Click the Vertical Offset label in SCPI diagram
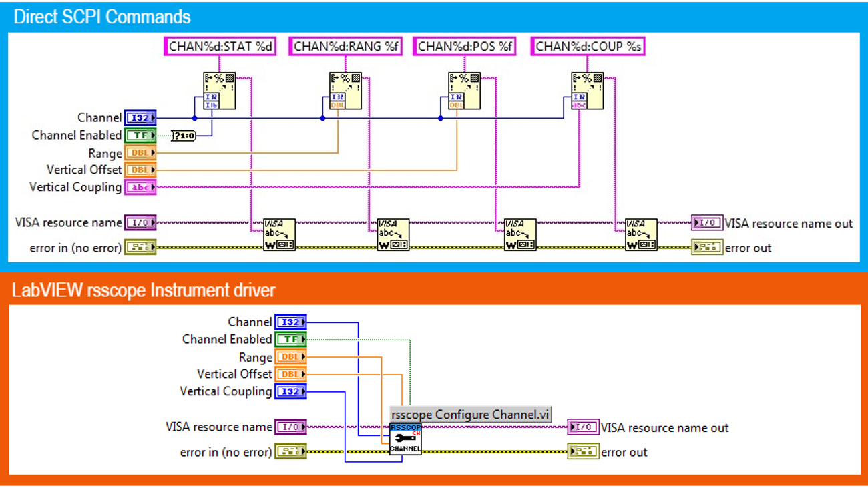Viewport: 868px width, 488px height. [x=84, y=170]
